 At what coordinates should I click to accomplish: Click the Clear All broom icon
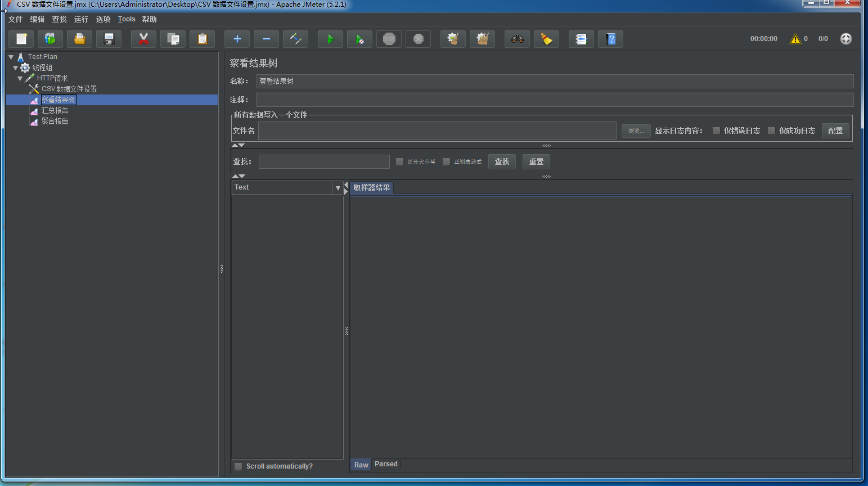pos(482,39)
